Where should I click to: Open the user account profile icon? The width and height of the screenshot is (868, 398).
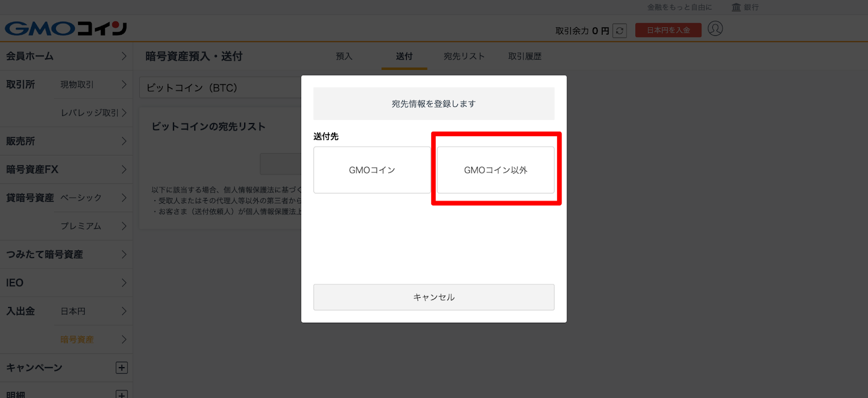715,29
